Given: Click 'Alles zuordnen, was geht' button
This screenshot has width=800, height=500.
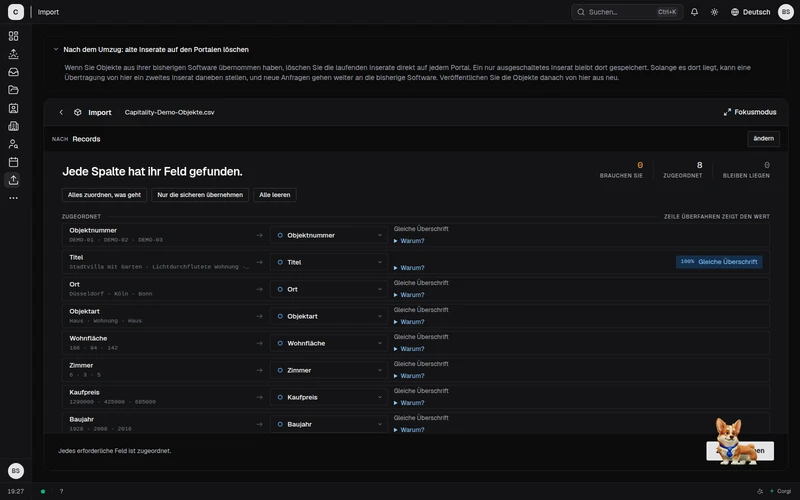Looking at the screenshot, I should point(105,195).
